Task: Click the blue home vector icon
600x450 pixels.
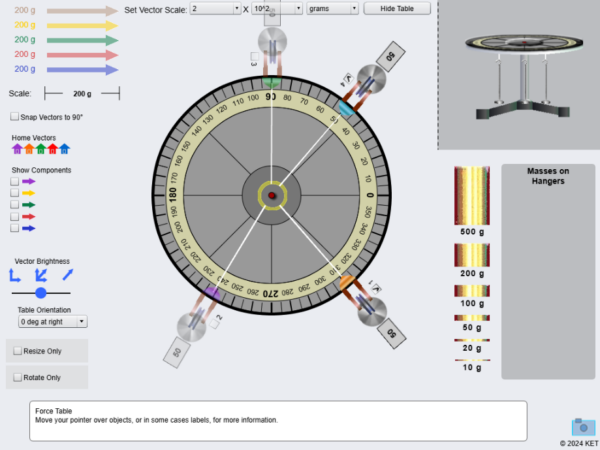Action: (x=65, y=149)
